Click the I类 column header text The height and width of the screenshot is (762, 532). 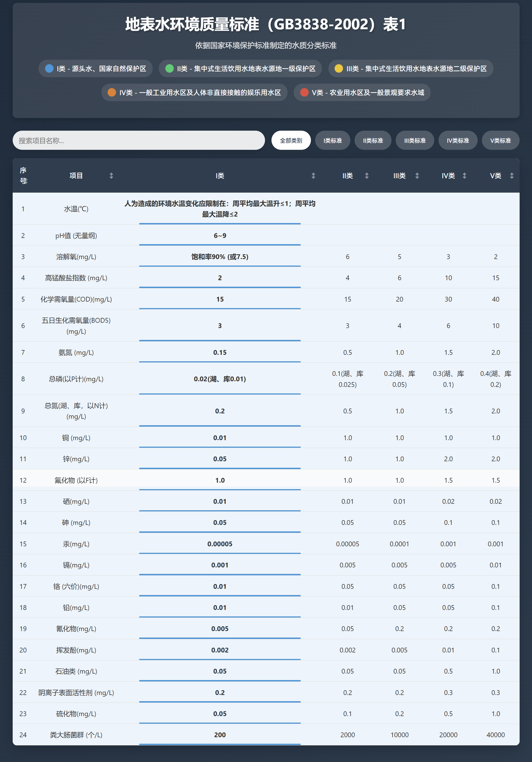(x=220, y=175)
